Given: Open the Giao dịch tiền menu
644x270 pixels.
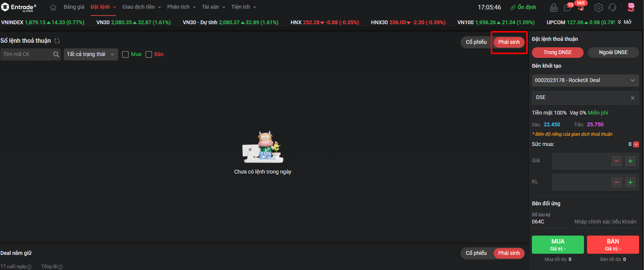Looking at the screenshot, I should 142,7.
